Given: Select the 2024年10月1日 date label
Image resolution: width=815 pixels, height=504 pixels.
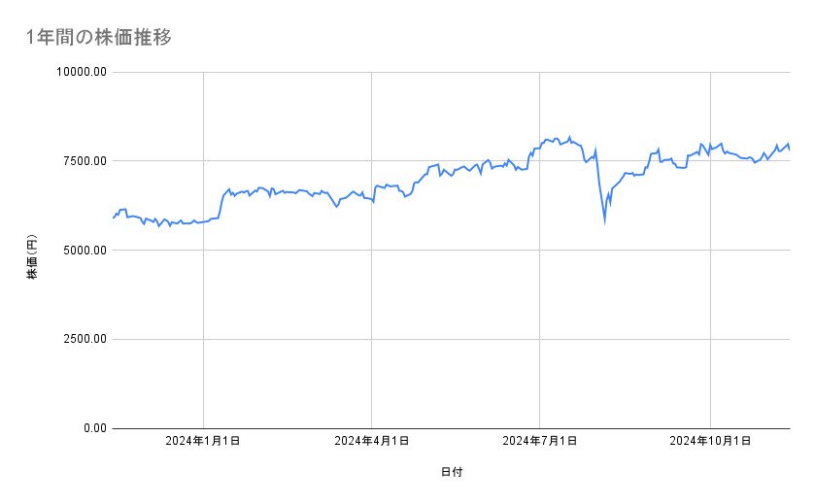Looking at the screenshot, I should 711,442.
